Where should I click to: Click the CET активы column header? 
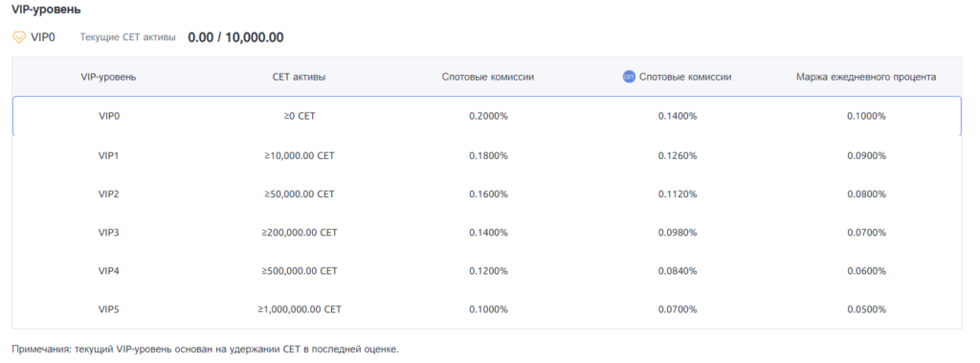pos(299,77)
